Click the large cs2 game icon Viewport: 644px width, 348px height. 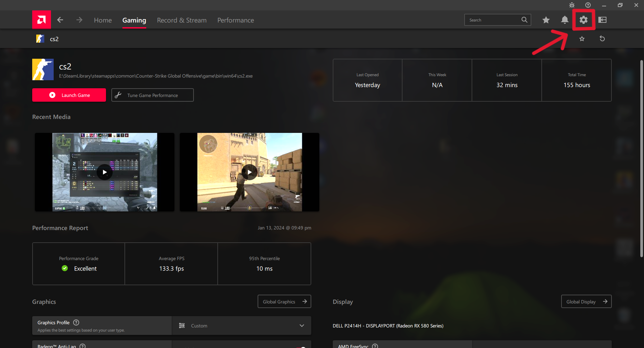click(43, 69)
